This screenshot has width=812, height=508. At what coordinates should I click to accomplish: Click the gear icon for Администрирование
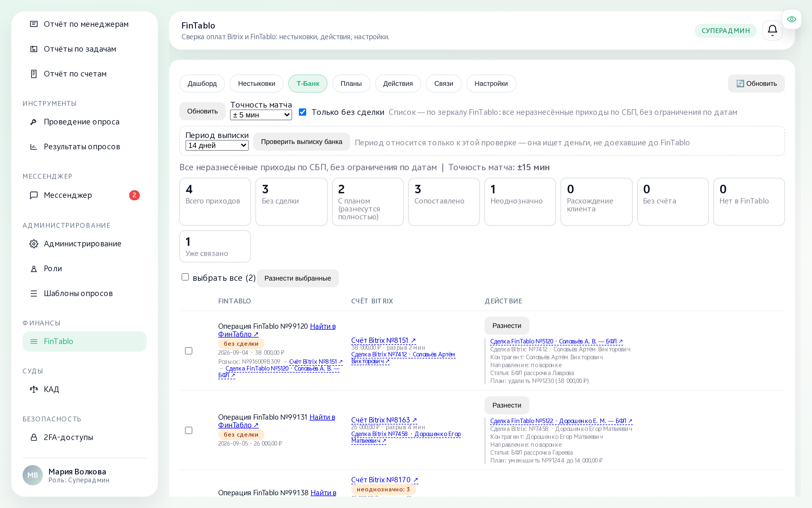coord(34,244)
